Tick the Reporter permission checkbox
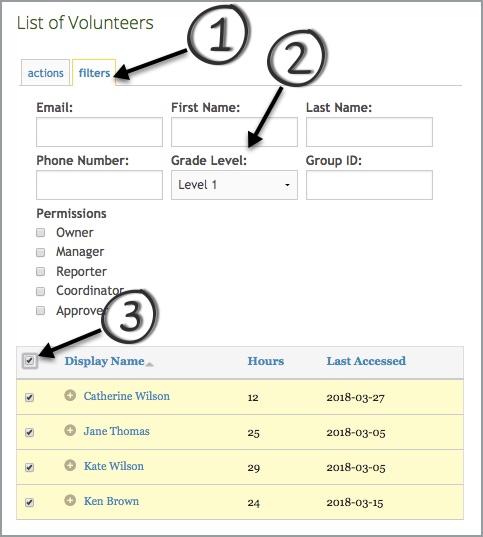 coord(40,272)
